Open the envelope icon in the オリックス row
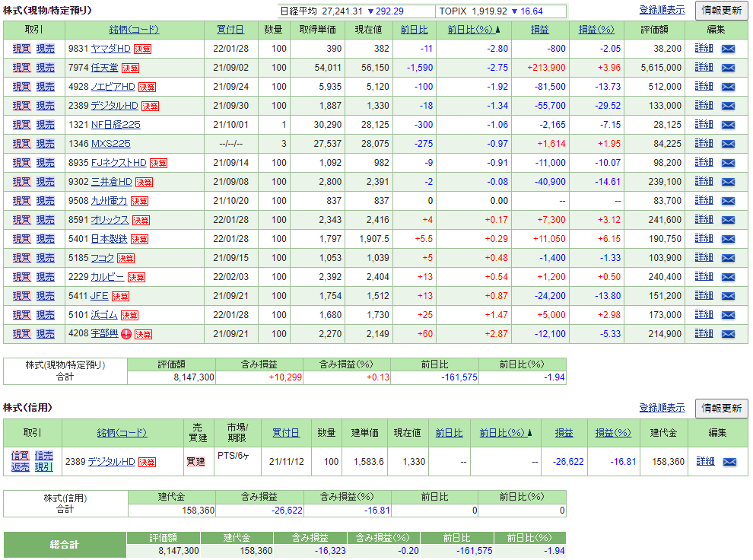 point(727,219)
